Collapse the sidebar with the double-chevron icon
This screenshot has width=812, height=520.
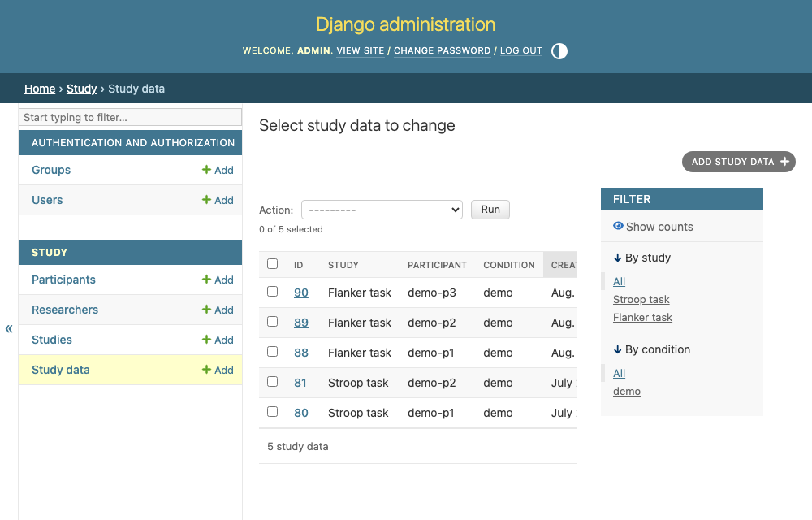(9, 328)
